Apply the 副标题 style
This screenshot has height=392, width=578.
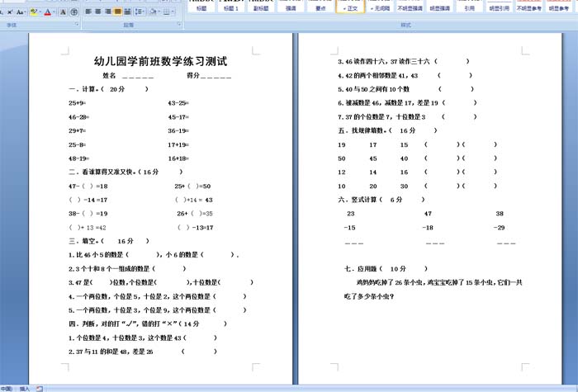[x=261, y=6]
